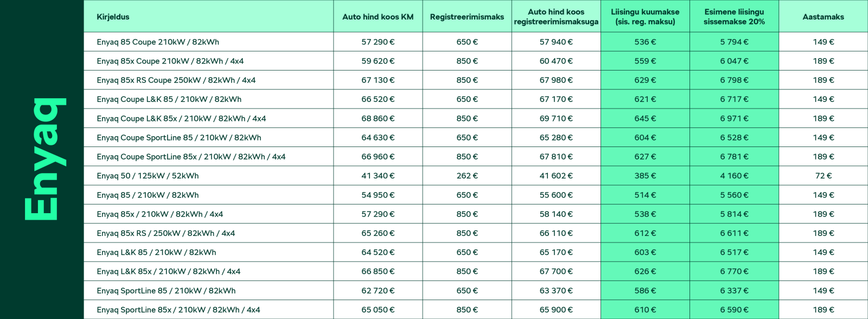Image resolution: width=868 pixels, height=319 pixels.
Task: Click the 385 € monthly lease cell
Action: click(x=645, y=176)
